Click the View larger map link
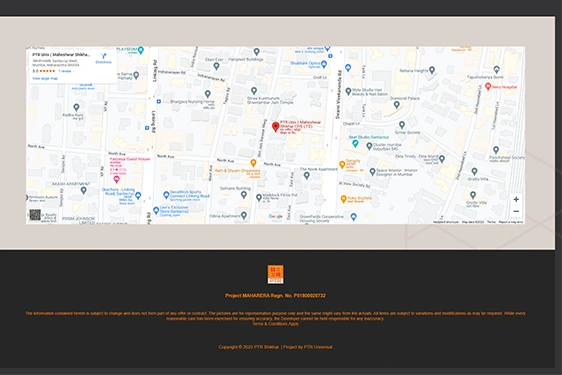 tap(45, 79)
